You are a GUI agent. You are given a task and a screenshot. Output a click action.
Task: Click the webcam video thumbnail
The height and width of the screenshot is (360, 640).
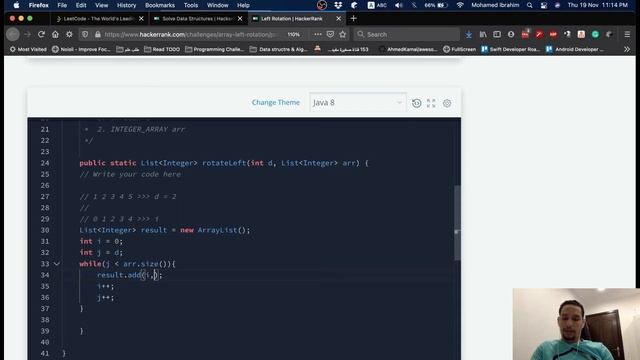(x=576, y=324)
